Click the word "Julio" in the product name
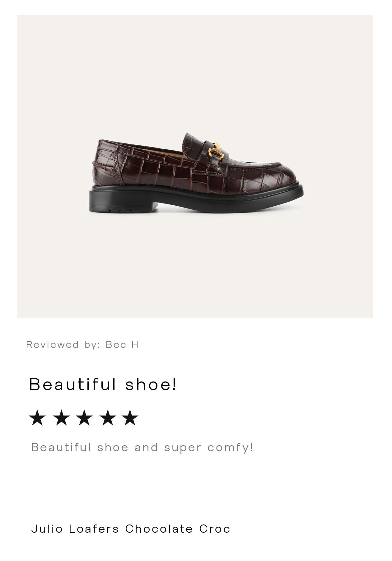The height and width of the screenshot is (561, 392). click(47, 529)
